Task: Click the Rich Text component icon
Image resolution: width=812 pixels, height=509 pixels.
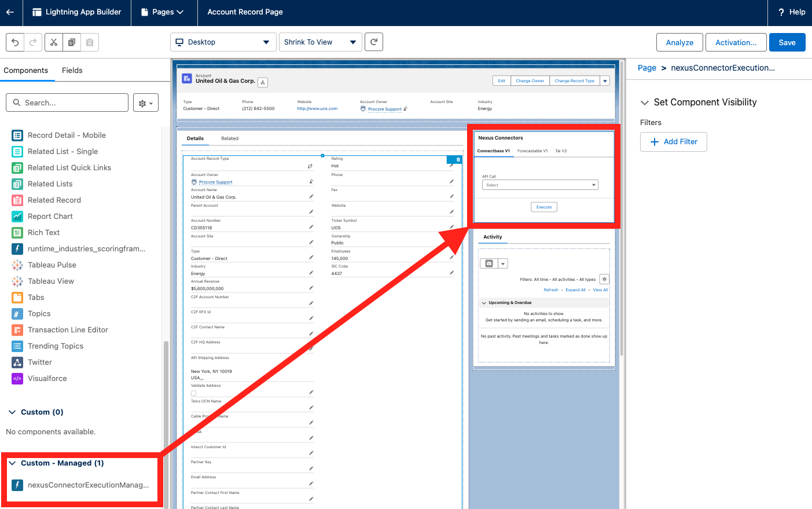Action: [17, 232]
